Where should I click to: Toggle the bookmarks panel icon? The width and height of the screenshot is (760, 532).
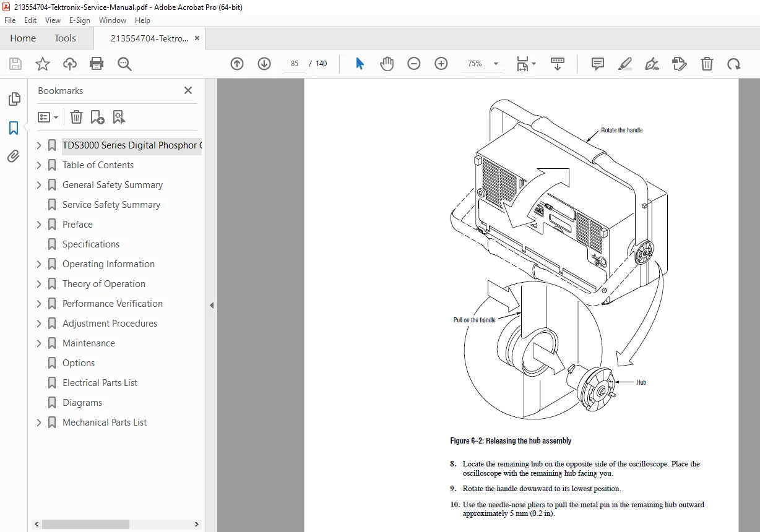click(x=14, y=128)
